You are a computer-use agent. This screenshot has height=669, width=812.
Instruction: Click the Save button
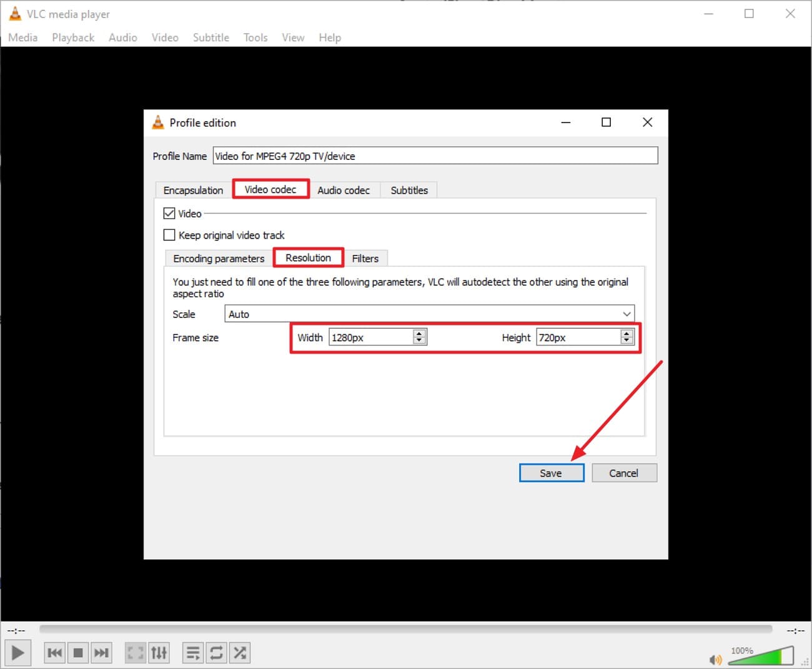(x=551, y=473)
